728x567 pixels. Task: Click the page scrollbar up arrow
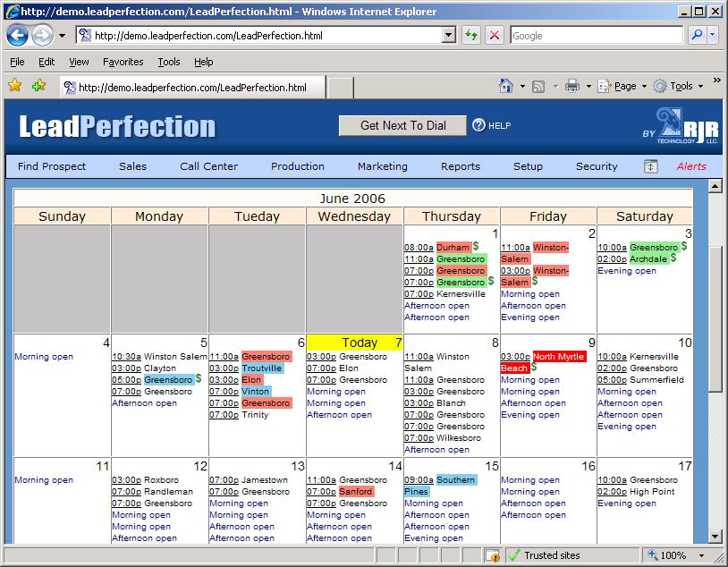[715, 186]
